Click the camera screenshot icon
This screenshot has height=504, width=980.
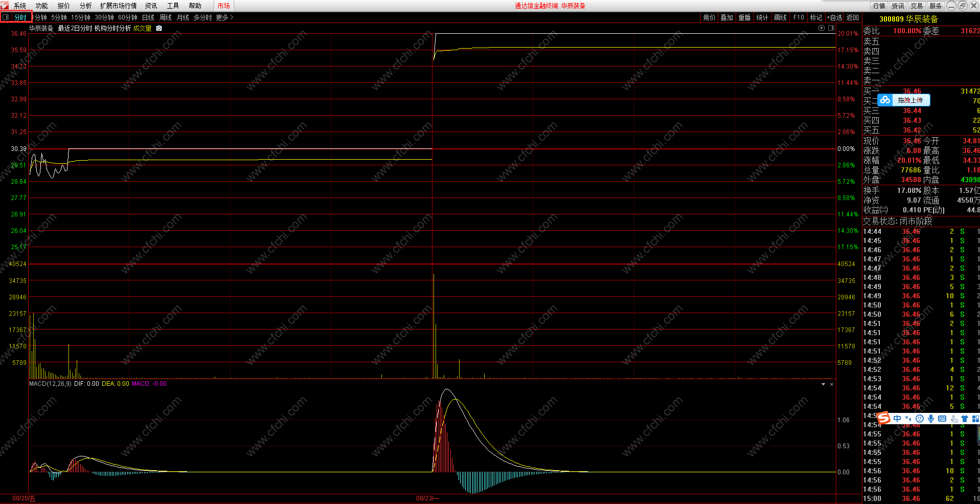coord(159,29)
